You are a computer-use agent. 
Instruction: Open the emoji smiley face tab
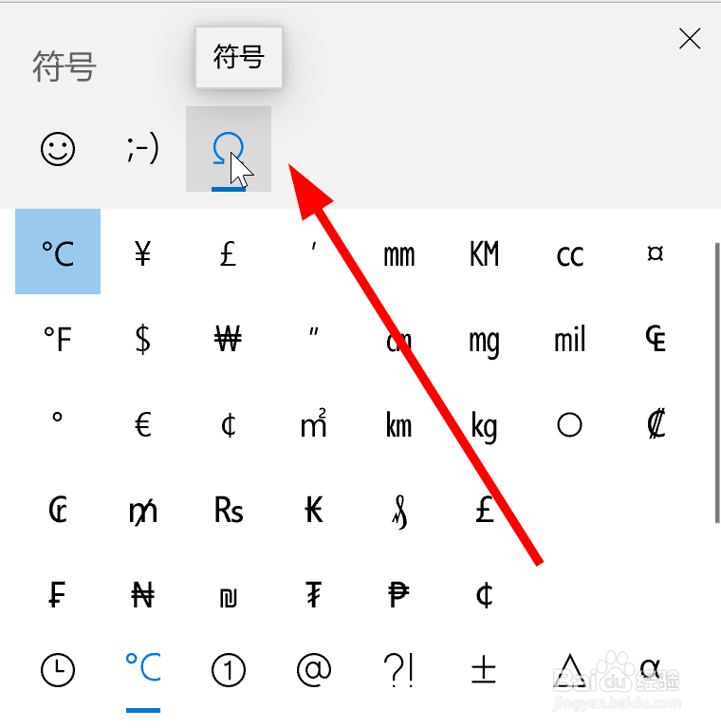(58, 149)
